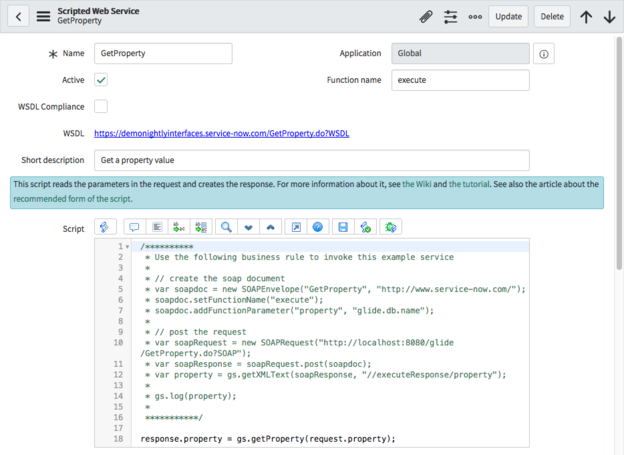Enable the WSDL Compliance checkbox

coord(101,106)
